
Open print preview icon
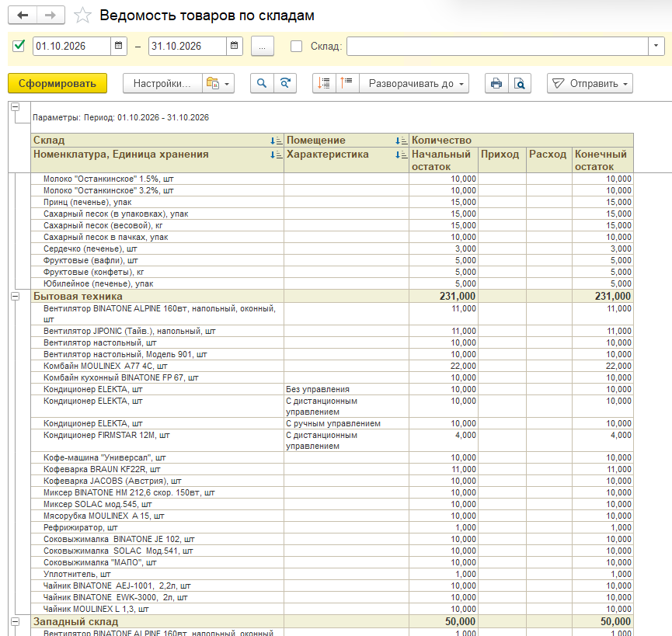click(x=520, y=83)
